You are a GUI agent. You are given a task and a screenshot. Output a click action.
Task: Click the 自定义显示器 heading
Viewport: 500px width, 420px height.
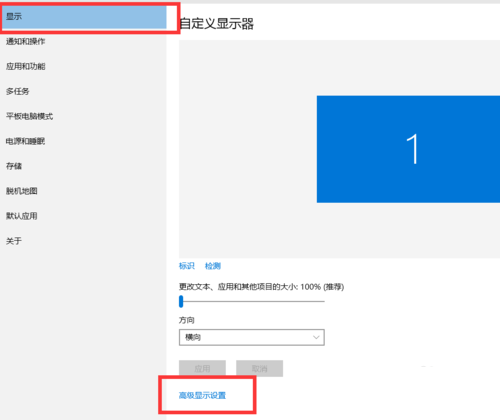click(216, 24)
